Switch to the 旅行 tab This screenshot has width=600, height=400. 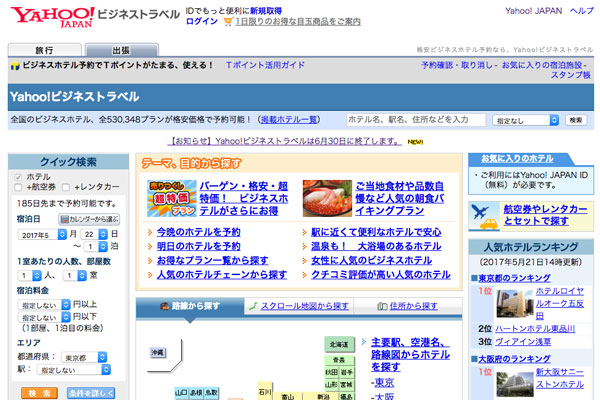pos(44,50)
